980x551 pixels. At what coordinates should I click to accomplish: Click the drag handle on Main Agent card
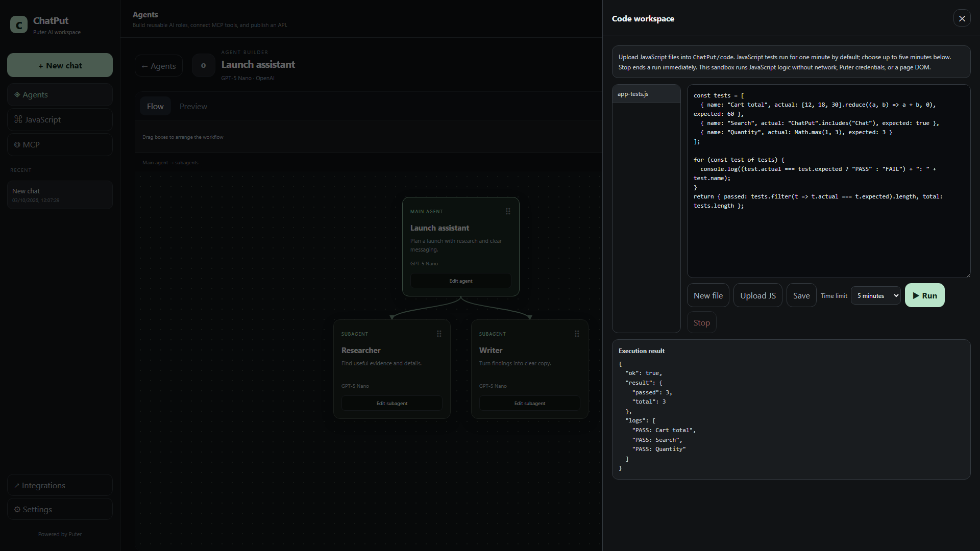[x=508, y=211]
